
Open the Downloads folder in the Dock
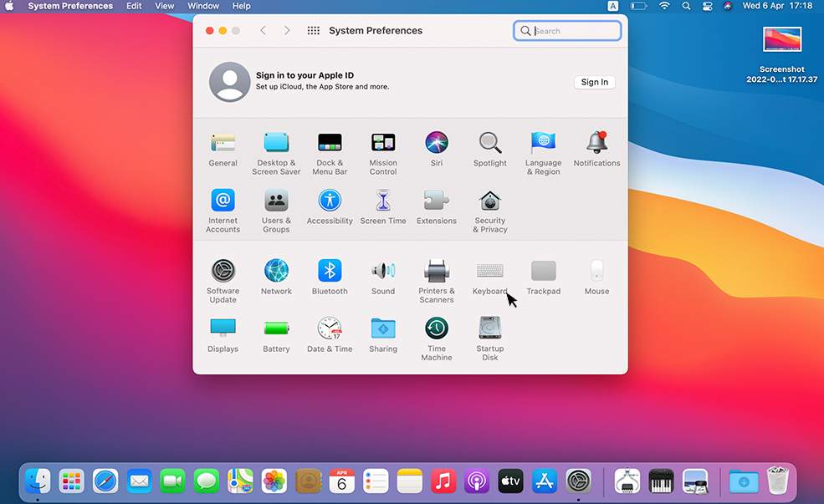[x=744, y=481]
